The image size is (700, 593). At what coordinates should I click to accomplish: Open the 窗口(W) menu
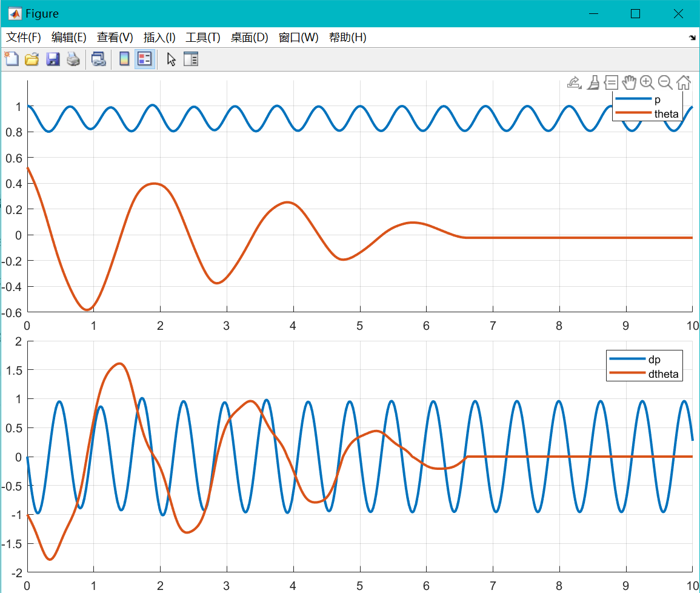pyautogui.click(x=298, y=38)
